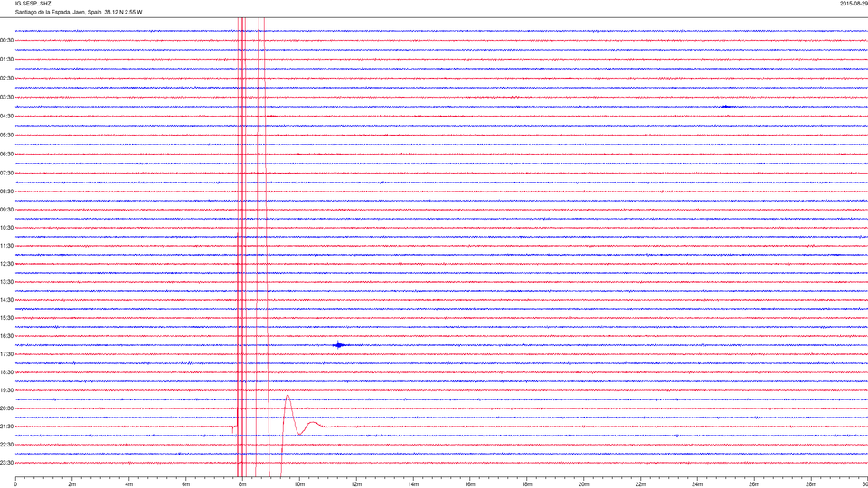This screenshot has height=488, width=868.
Task: Select the 03:30 time label
Action: (x=6, y=98)
